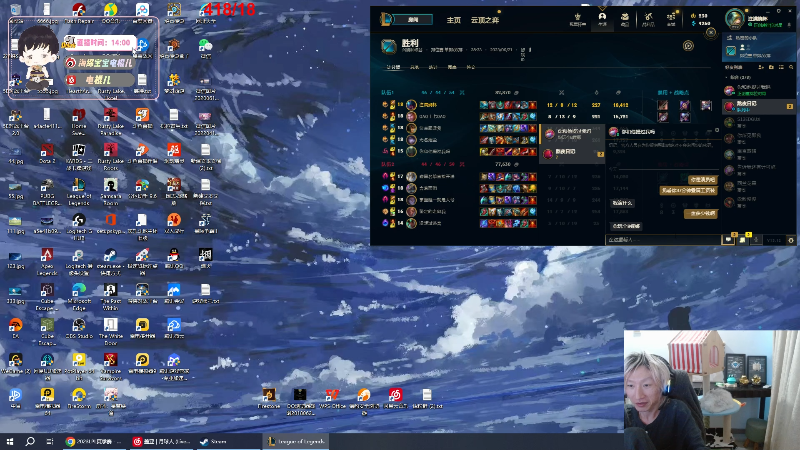This screenshot has width=800, height=450.
Task: Click the minion-kills column header icon
Action: click(596, 92)
